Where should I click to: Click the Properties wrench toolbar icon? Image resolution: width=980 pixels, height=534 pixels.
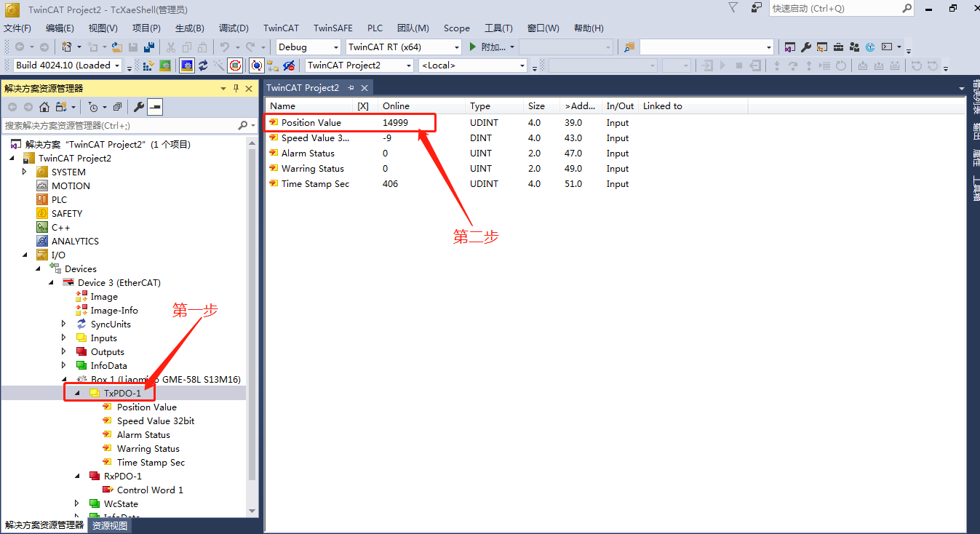(806, 47)
